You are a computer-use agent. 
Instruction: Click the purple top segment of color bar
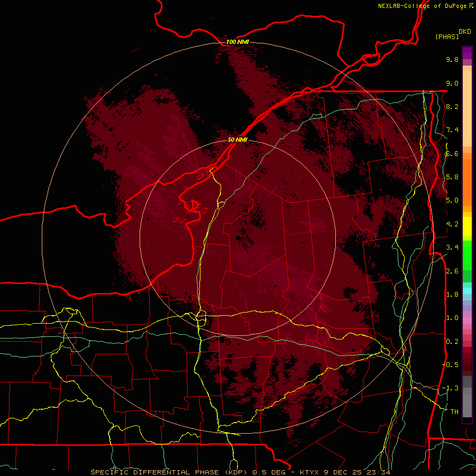click(x=467, y=53)
